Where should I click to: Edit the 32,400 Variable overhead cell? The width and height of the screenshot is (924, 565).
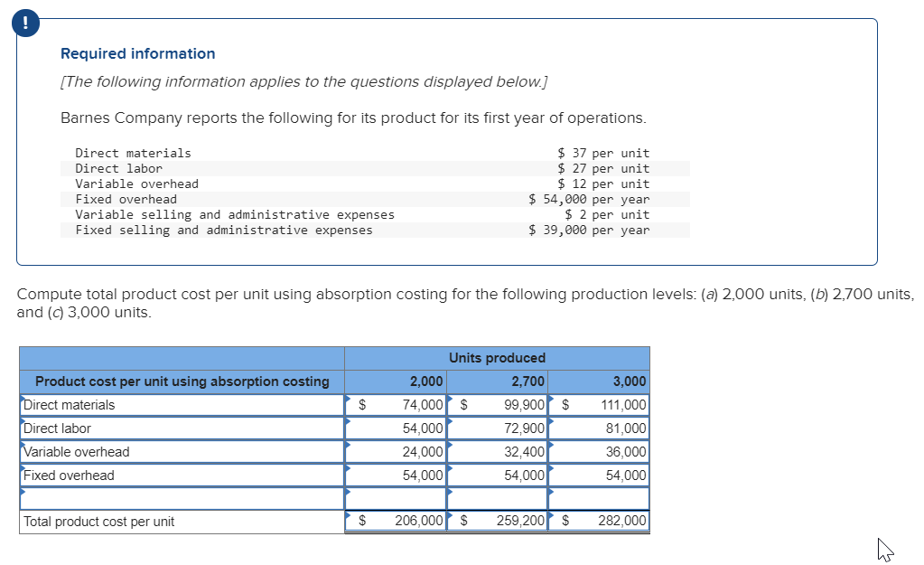click(497, 452)
